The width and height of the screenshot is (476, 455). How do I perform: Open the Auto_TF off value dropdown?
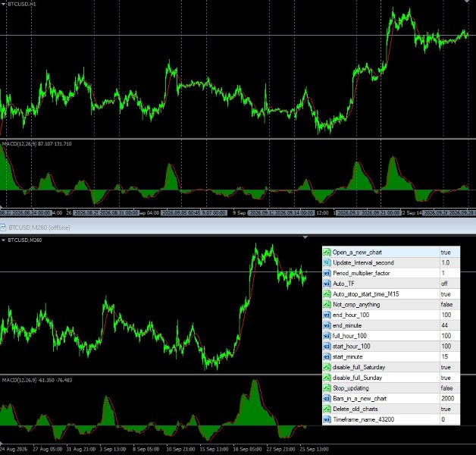[449, 284]
